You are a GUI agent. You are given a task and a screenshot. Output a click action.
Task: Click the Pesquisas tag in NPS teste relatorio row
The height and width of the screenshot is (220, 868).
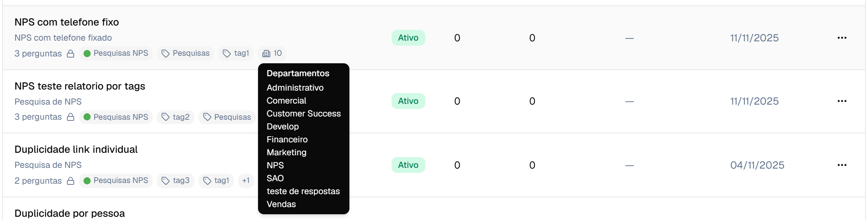227,117
